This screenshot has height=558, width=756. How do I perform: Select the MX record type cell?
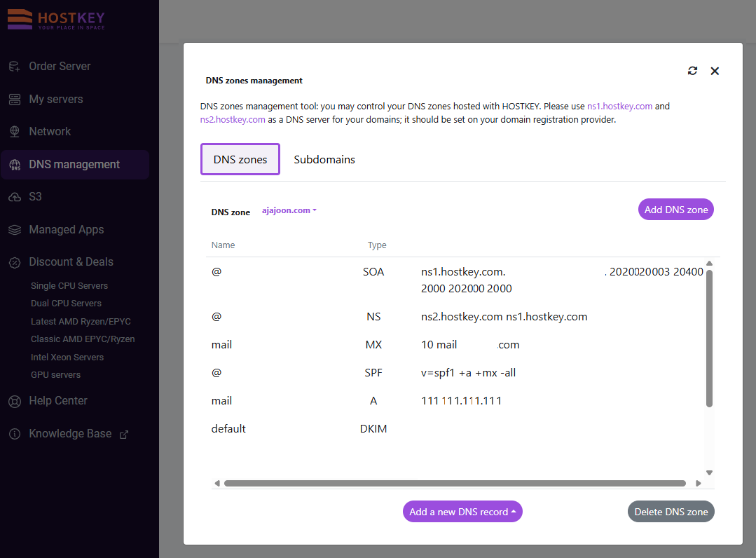[x=373, y=345]
